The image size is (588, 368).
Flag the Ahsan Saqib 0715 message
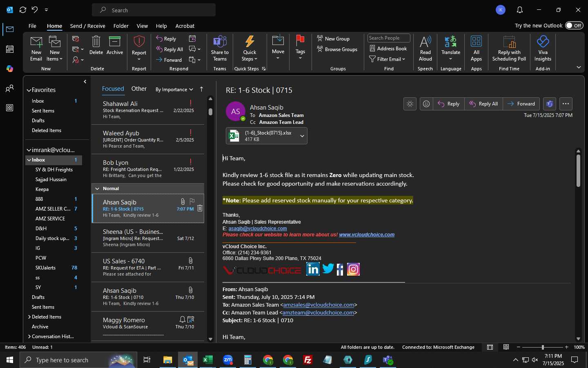pos(192,201)
